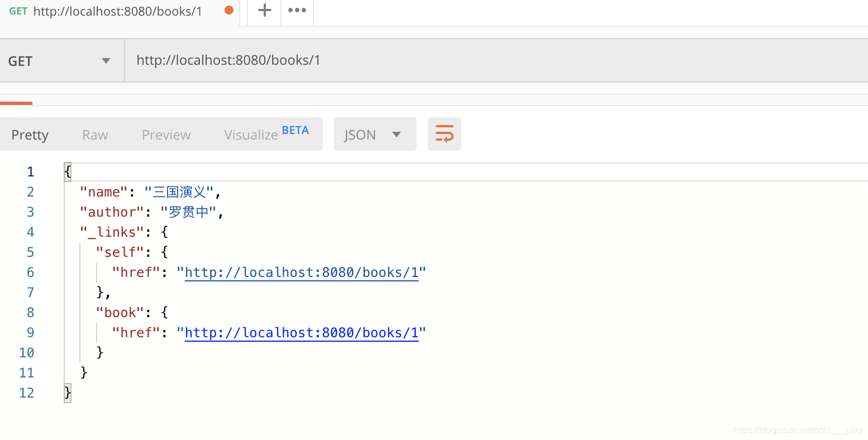
Task: Click the "href" key on line 6
Action: tap(136, 272)
